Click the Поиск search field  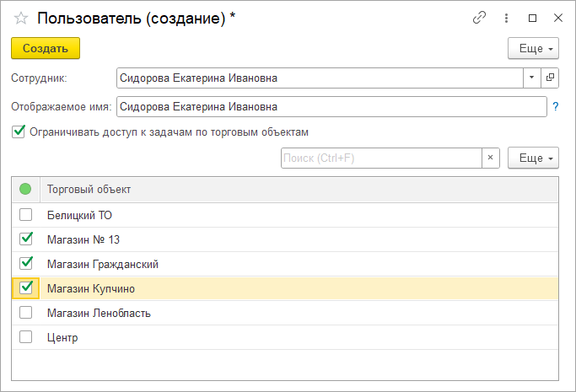[381, 158]
